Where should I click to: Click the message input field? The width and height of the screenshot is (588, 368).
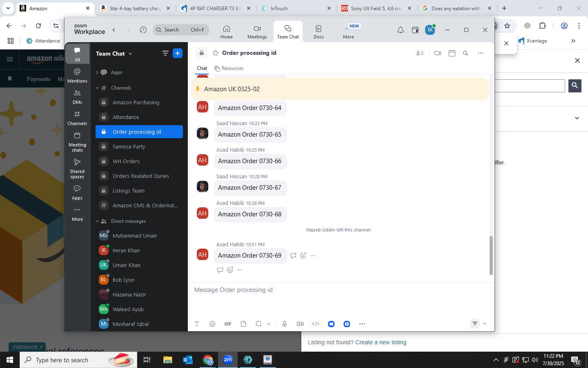pos(340,290)
